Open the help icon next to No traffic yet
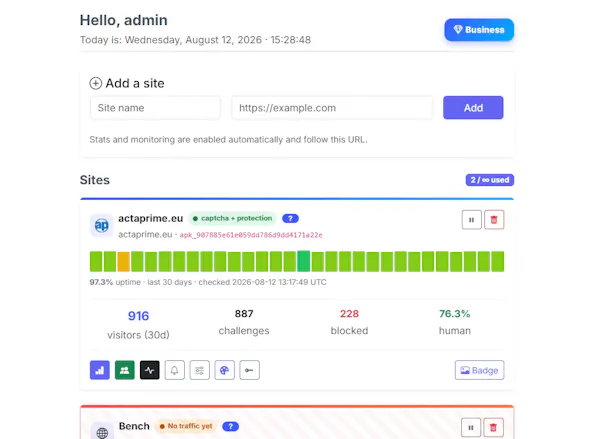The image size is (596, 439). click(230, 426)
